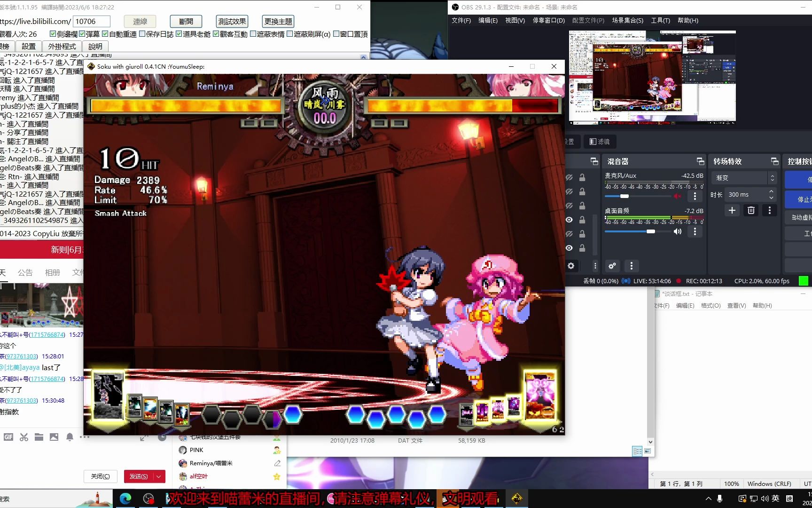The image size is (812, 508).
Task: Mute the 桌面音频 speaker icon
Action: (677, 231)
